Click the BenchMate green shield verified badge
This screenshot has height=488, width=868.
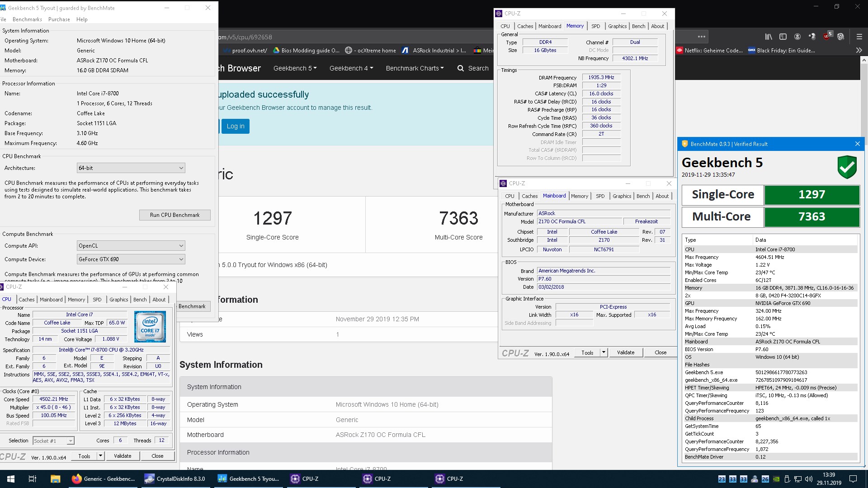[x=847, y=167]
